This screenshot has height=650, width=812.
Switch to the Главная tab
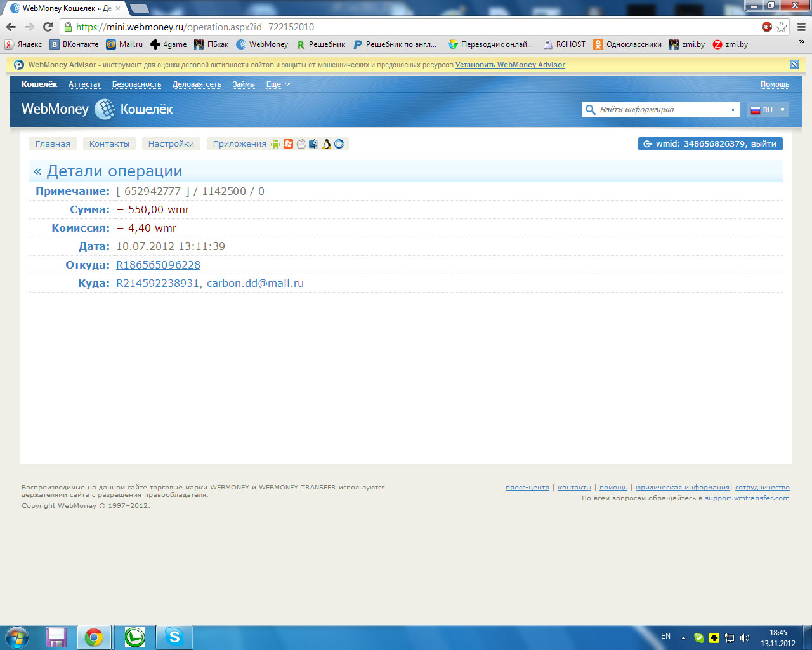53,144
